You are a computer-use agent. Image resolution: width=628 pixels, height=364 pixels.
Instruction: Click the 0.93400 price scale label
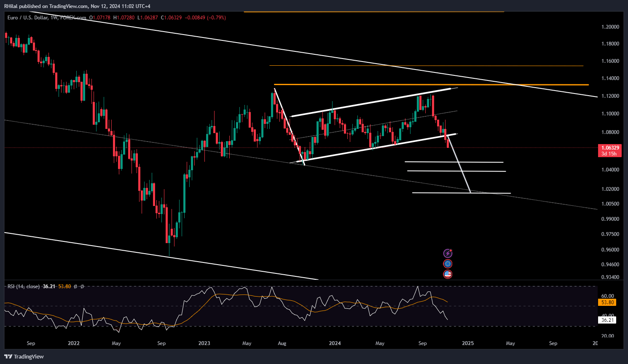click(610, 277)
